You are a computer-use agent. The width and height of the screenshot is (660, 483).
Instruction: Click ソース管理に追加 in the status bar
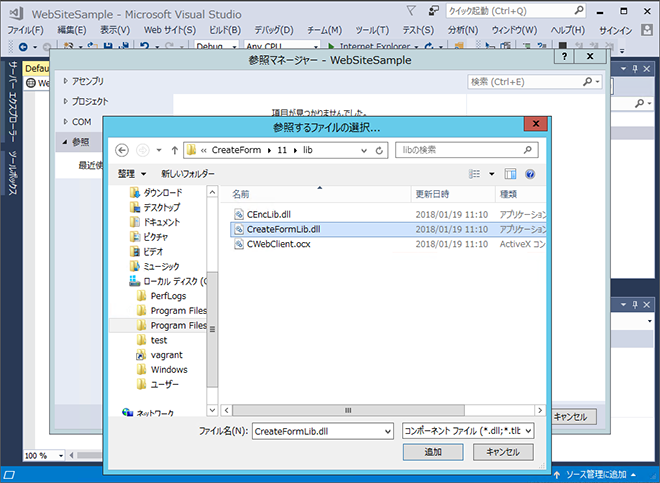point(596,475)
